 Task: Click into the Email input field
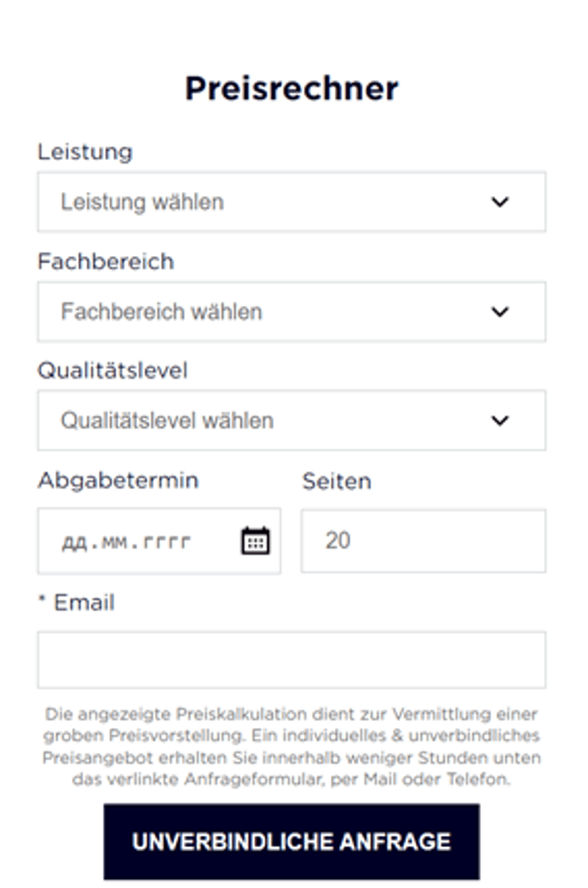(x=291, y=660)
